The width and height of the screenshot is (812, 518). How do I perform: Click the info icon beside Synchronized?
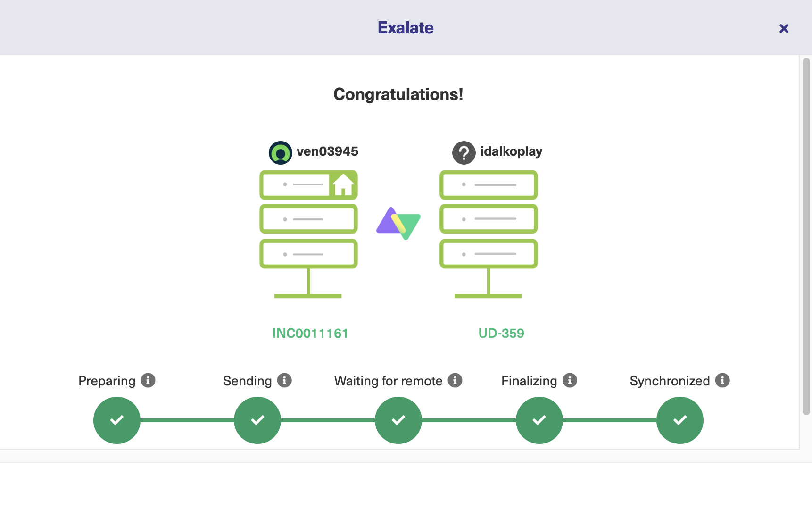722,380
